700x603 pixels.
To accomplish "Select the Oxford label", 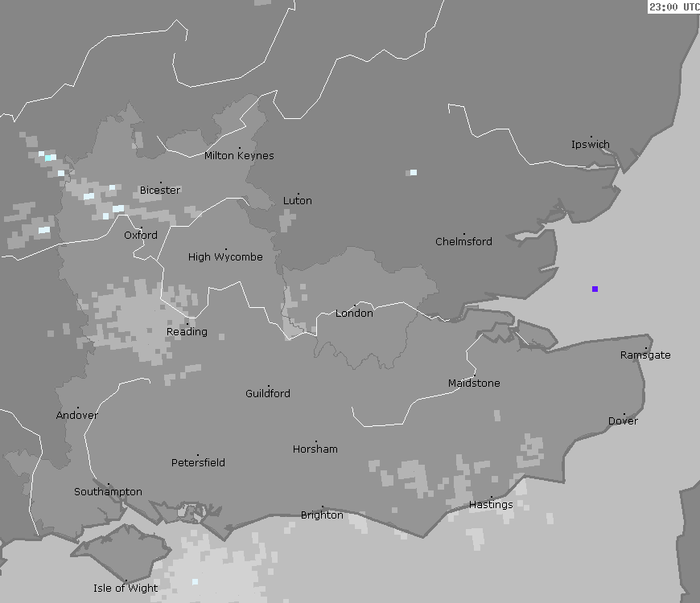I will point(141,235).
